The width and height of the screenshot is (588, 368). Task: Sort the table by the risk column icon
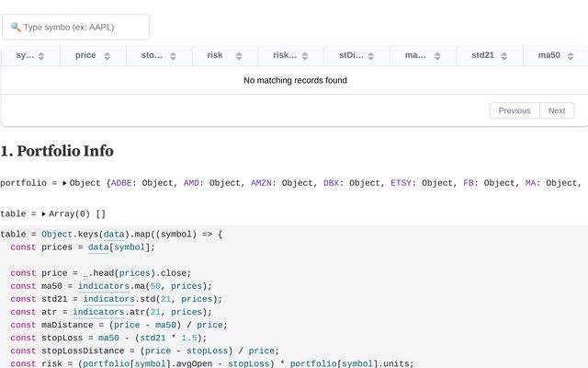pos(240,56)
